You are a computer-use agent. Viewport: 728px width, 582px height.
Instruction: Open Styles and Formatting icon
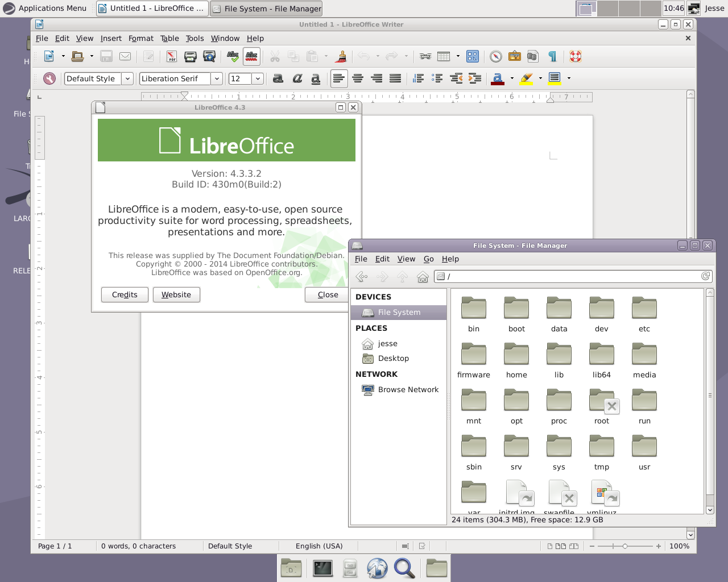click(x=49, y=78)
